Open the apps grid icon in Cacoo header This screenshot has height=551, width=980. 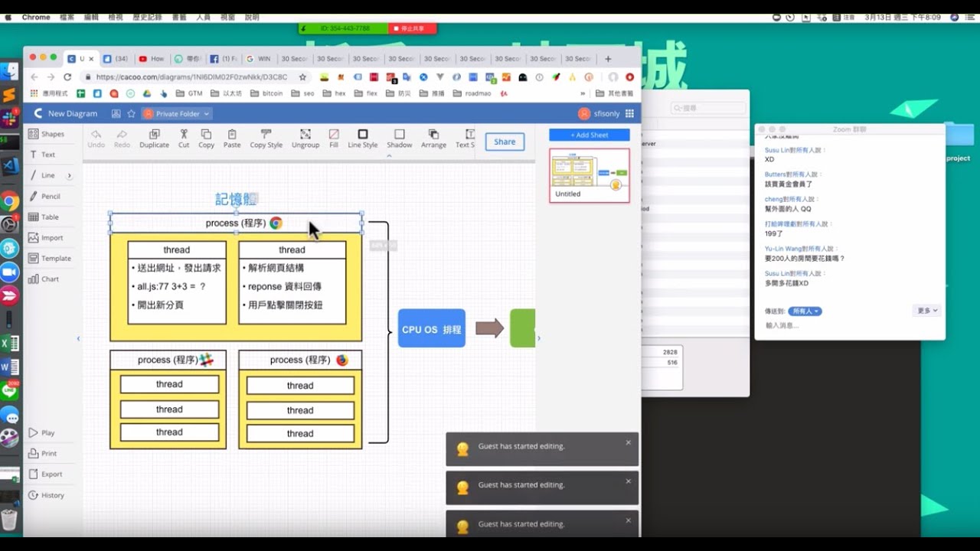(630, 113)
